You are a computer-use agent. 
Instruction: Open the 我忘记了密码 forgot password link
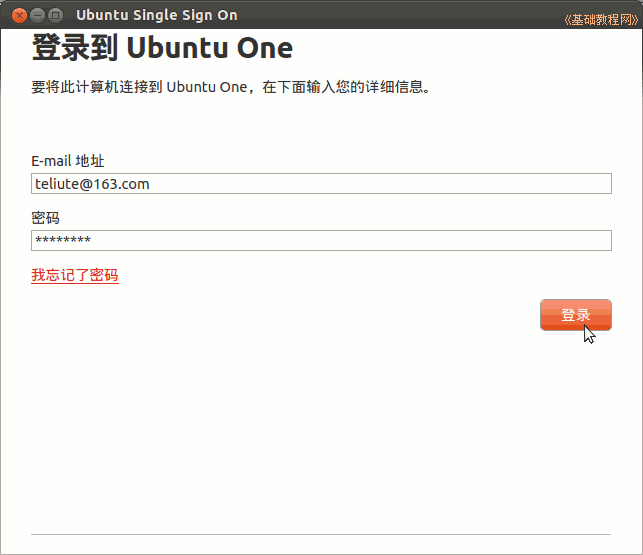75,275
